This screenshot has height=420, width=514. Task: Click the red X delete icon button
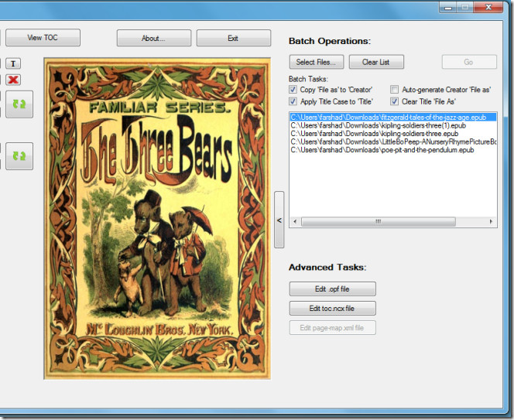pos(13,80)
